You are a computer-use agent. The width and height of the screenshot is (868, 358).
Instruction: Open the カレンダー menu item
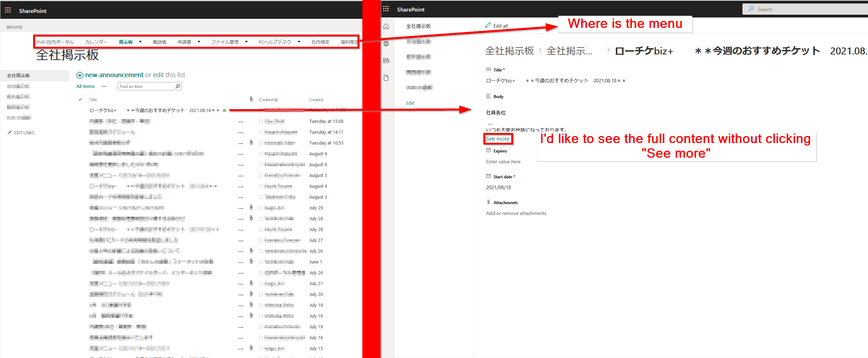96,42
